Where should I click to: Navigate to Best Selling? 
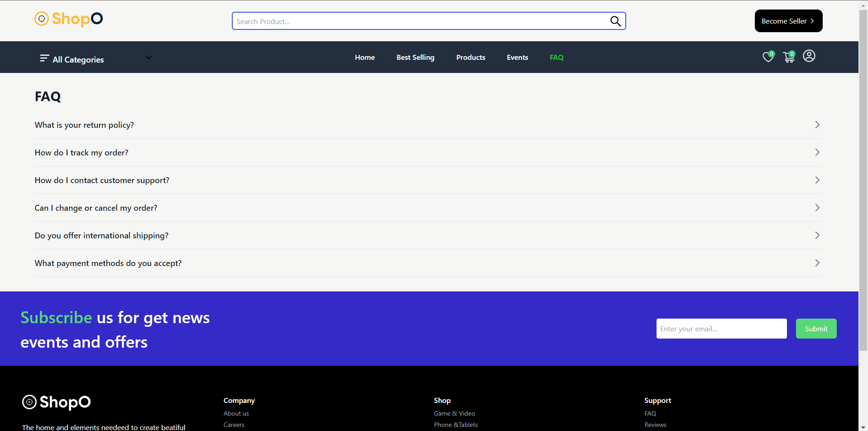pyautogui.click(x=415, y=57)
